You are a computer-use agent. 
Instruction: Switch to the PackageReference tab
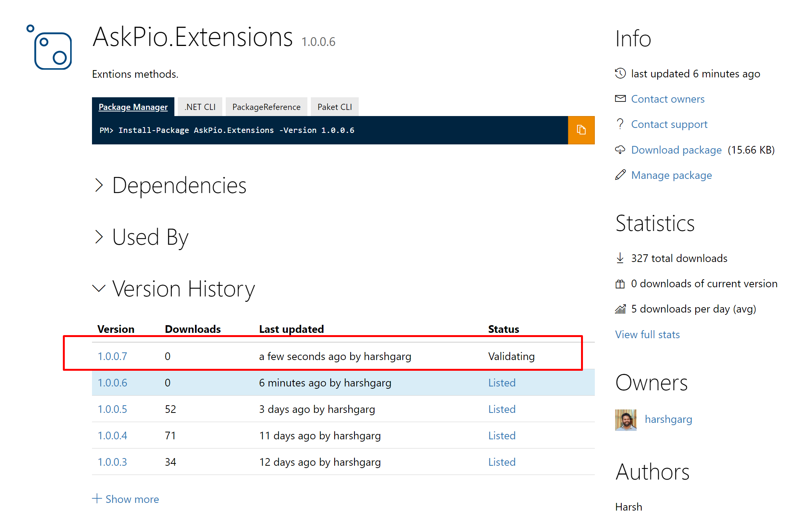(266, 107)
